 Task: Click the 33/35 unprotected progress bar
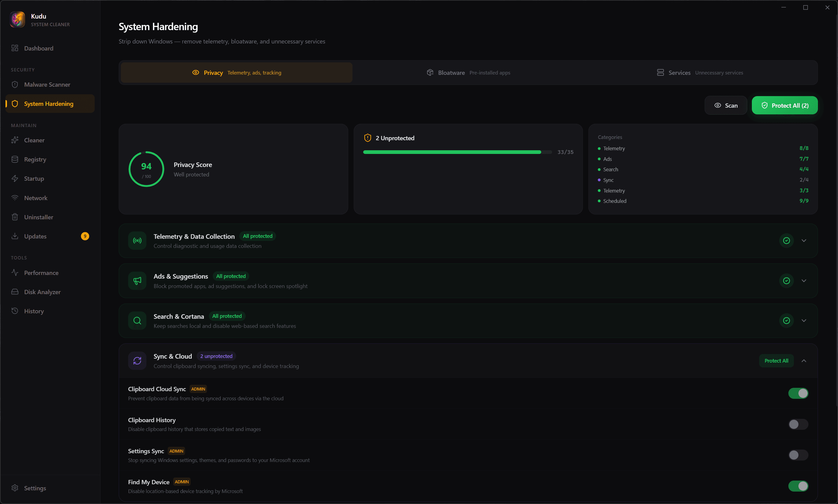click(x=457, y=152)
